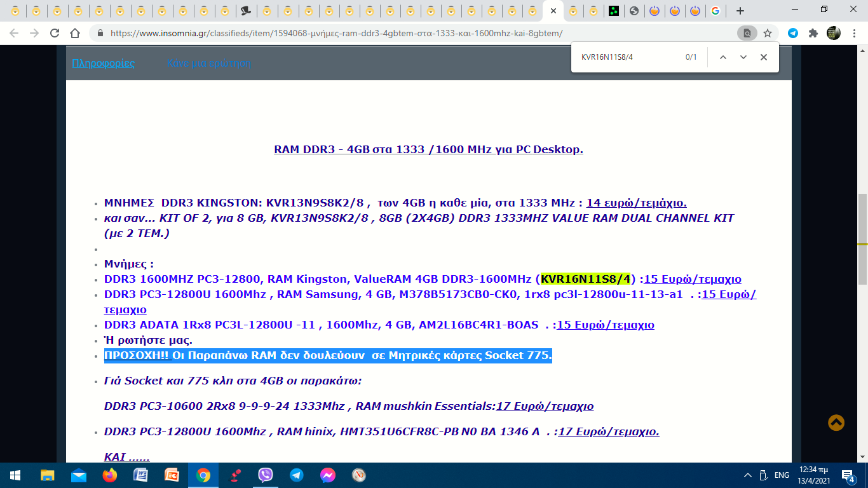
Task: Open the Telegram browser extension
Action: click(793, 33)
